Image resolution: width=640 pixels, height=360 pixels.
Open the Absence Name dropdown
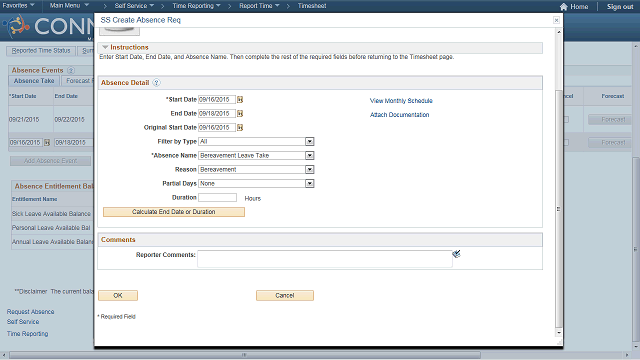310,156
